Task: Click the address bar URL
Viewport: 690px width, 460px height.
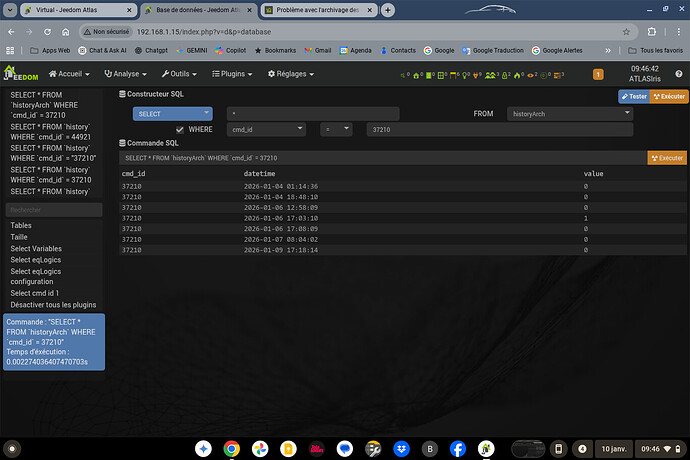Action: click(204, 32)
